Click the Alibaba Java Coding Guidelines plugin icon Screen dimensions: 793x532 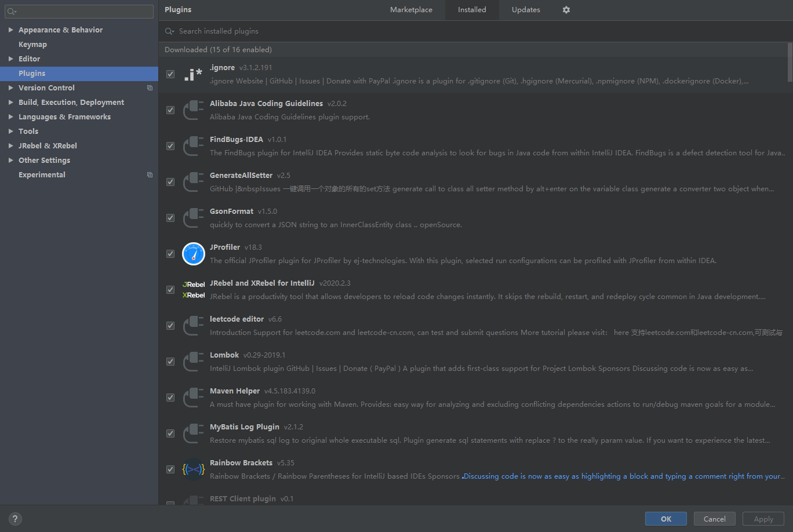pyautogui.click(x=193, y=110)
